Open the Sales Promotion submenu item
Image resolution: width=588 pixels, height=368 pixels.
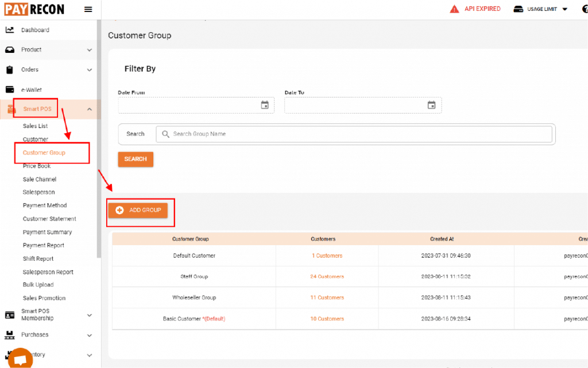pyautogui.click(x=44, y=298)
